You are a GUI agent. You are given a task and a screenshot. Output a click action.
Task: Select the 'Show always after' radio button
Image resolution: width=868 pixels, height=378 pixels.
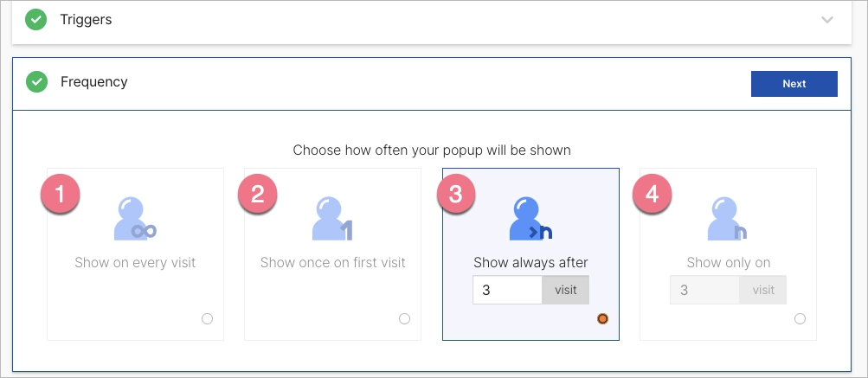click(x=602, y=318)
